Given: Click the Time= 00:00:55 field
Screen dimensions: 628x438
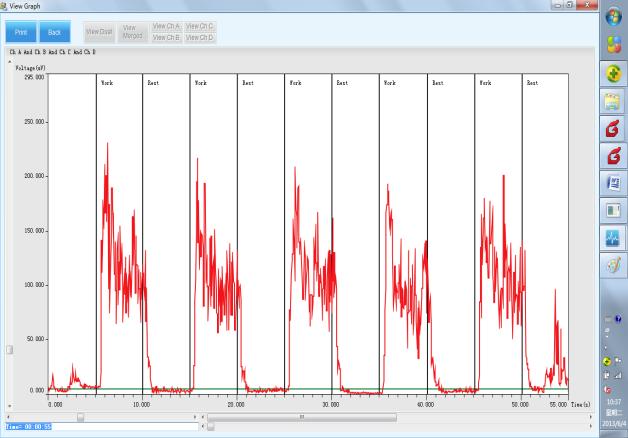Looking at the screenshot, I should 102,427.
